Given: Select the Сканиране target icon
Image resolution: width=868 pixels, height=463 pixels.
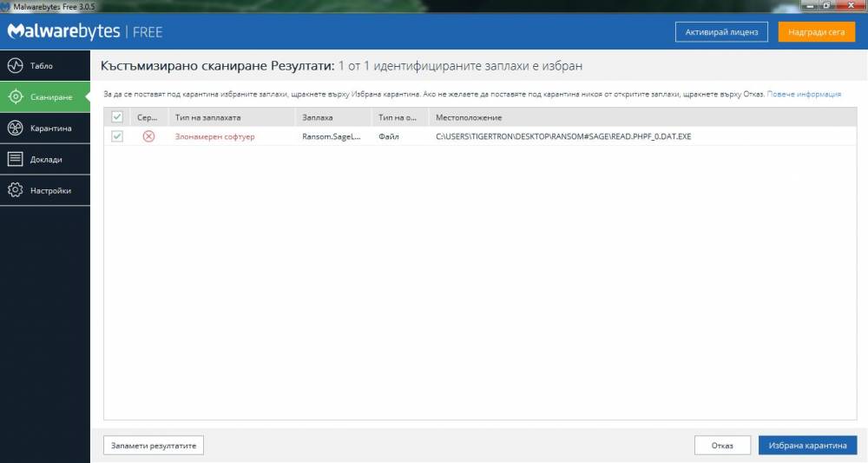Looking at the screenshot, I should [15, 97].
